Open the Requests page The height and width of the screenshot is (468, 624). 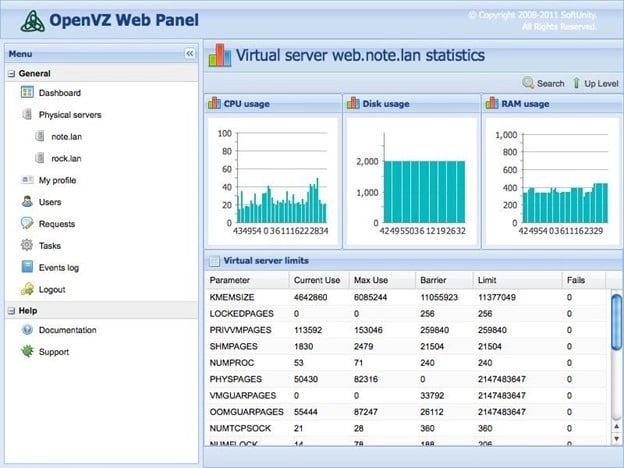coord(57,224)
